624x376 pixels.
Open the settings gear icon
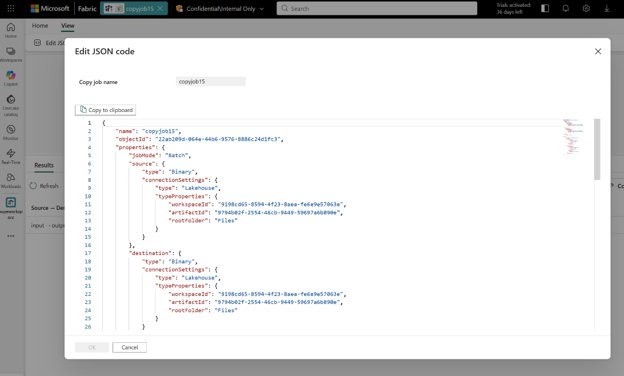[586, 8]
